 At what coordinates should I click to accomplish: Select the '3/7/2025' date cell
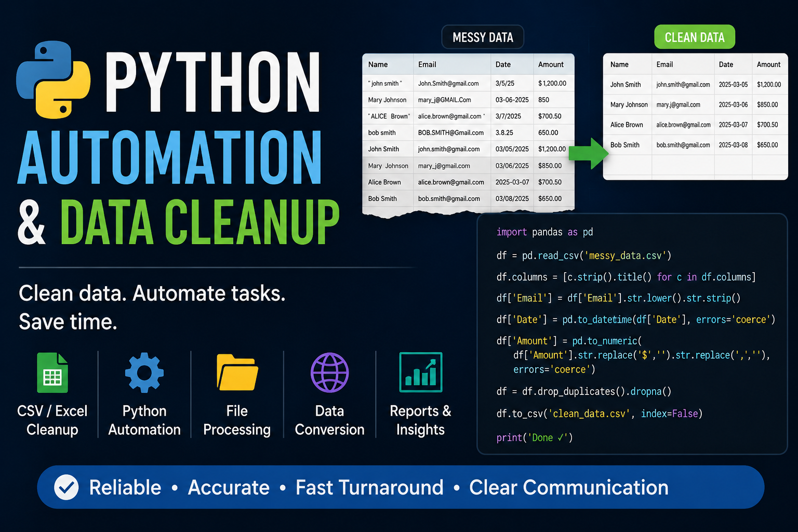[508, 116]
